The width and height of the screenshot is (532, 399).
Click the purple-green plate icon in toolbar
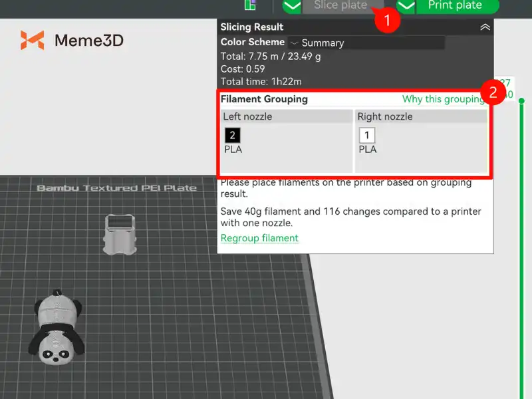[x=250, y=5]
